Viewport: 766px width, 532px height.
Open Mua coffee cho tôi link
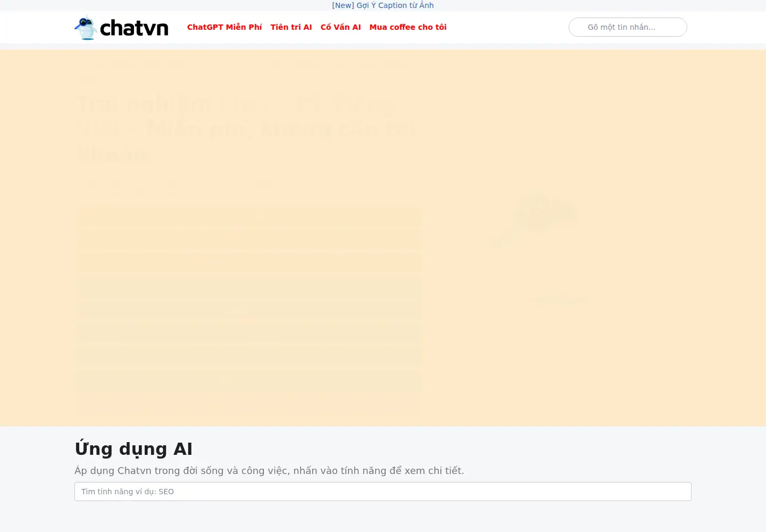(408, 27)
